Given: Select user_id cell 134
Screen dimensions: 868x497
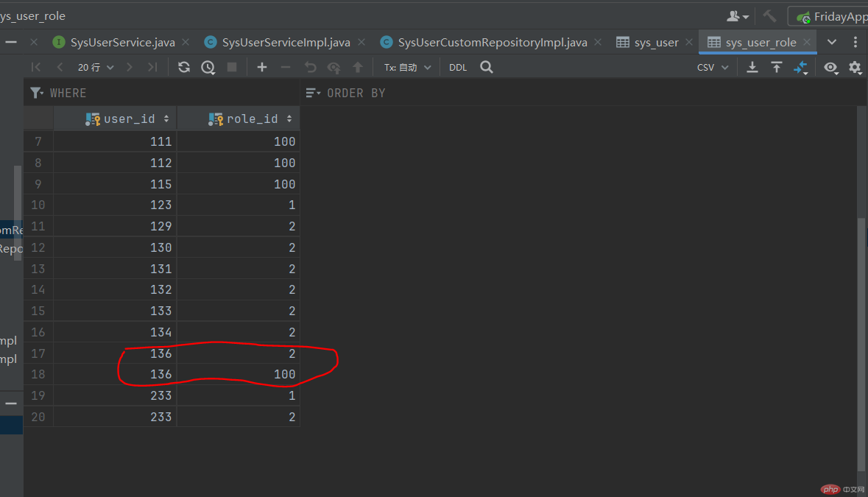Looking at the screenshot, I should [115, 332].
